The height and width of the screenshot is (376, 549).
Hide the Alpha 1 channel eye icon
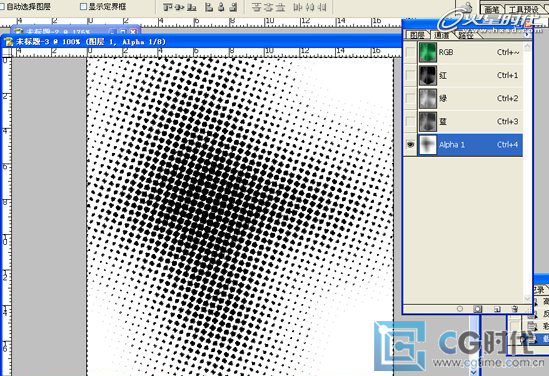(x=410, y=145)
